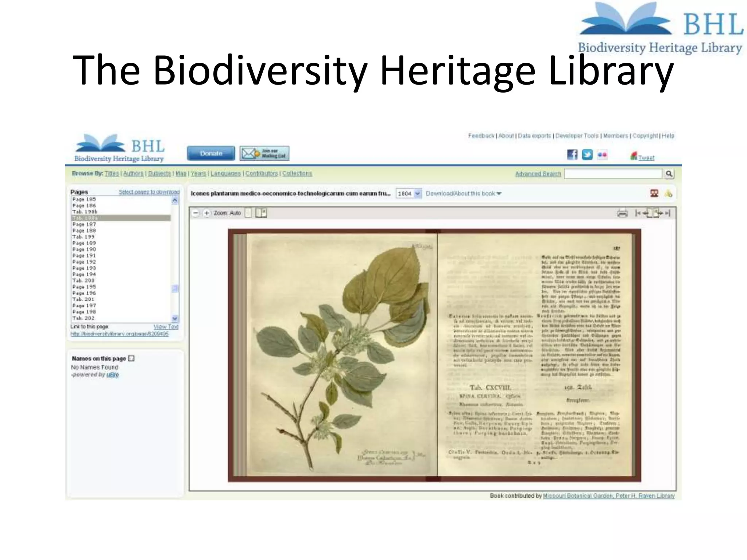This screenshot has width=747, height=560.
Task: Click the search magnifier button
Action: point(669,174)
